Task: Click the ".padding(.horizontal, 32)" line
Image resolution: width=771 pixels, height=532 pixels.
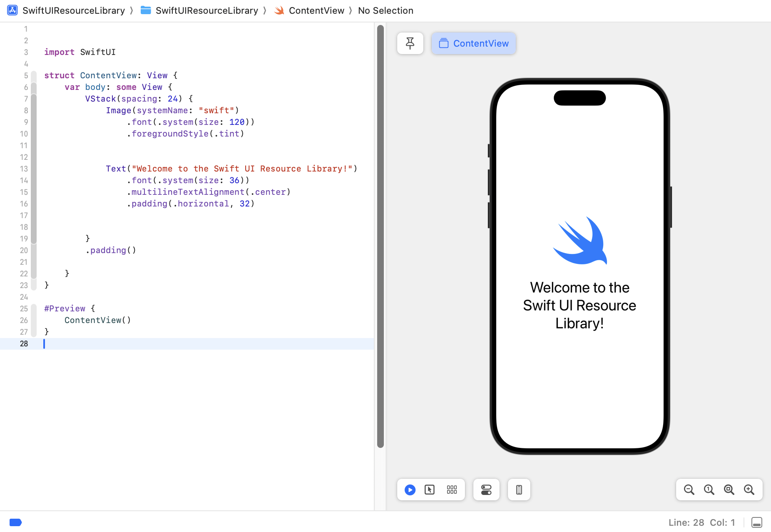Action: click(x=191, y=204)
